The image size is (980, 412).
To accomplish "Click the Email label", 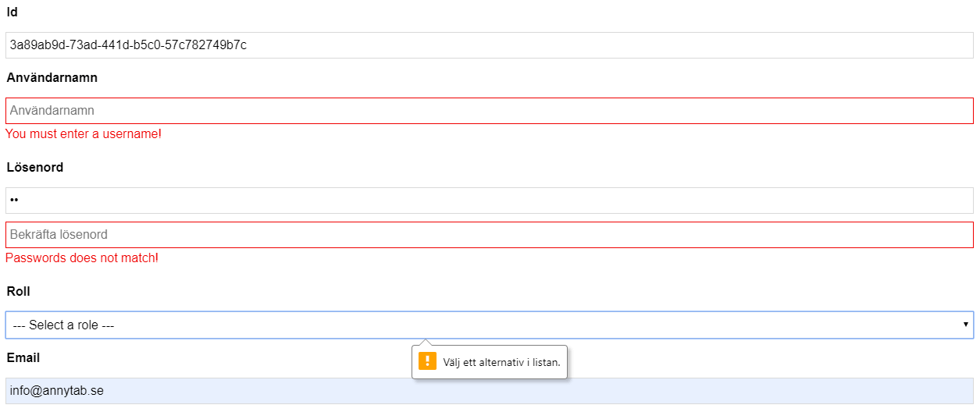I will point(23,358).
